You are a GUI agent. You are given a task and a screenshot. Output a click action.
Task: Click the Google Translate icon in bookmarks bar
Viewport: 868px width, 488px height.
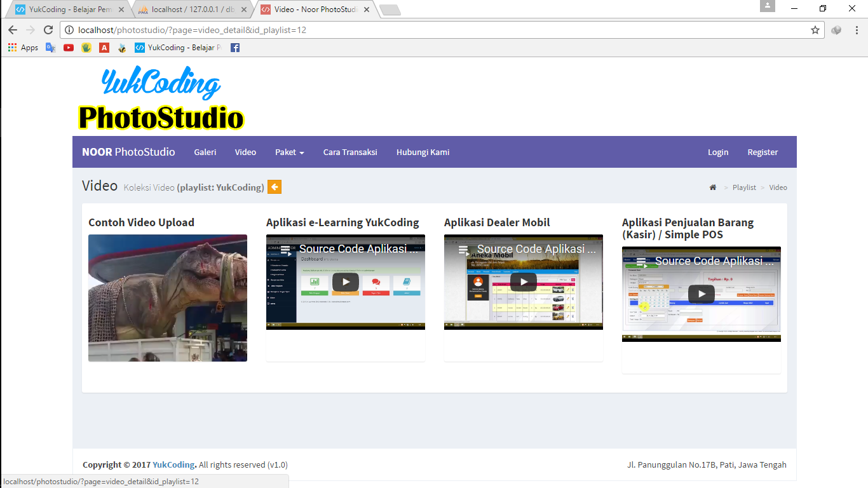pyautogui.click(x=50, y=47)
